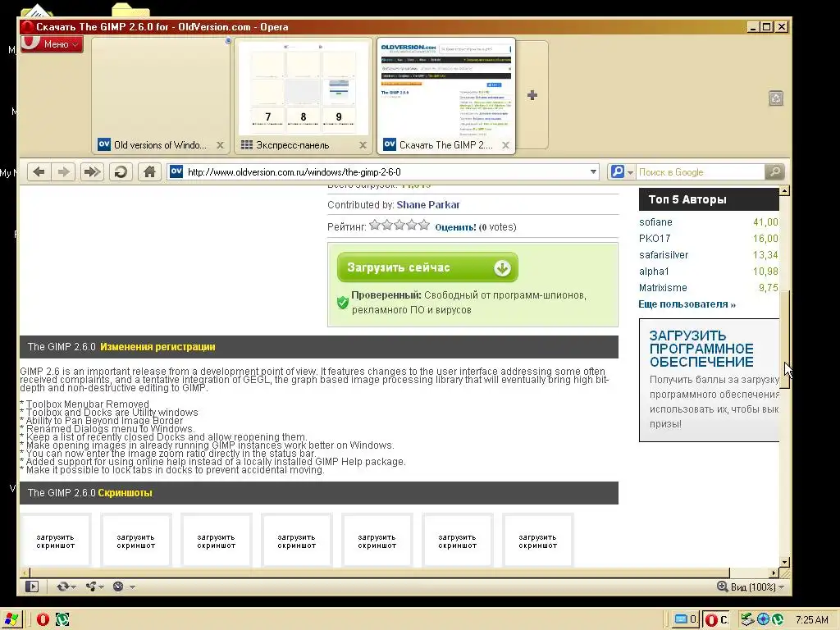840x630 pixels.
Task: Set rating to the fifth star
Action: click(x=424, y=225)
